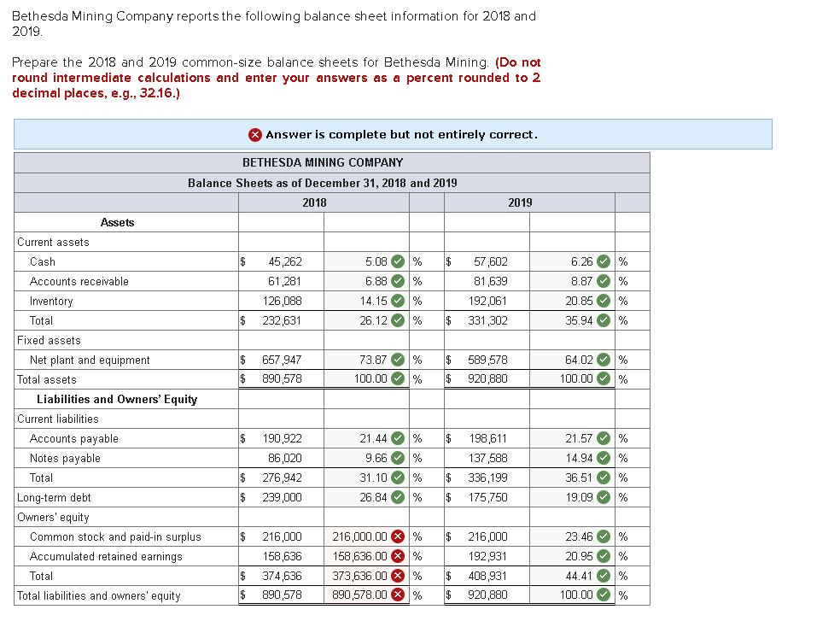
Task: Click 'Accumulated retained earnings' label
Action: (106, 556)
